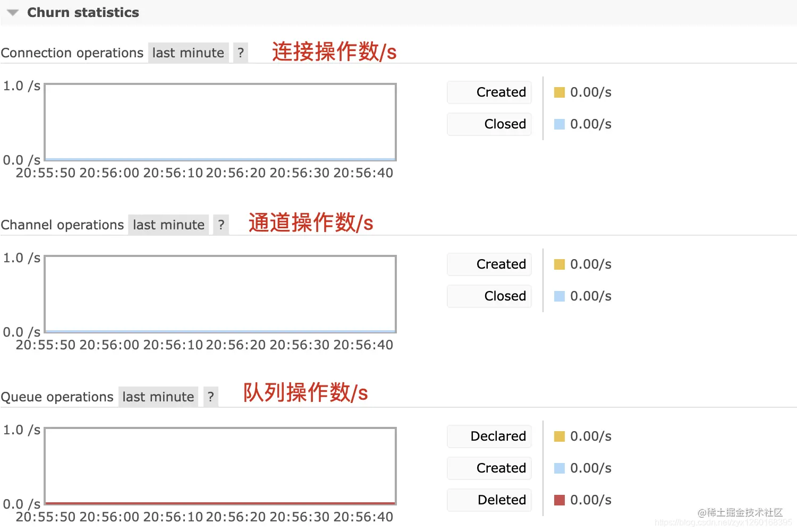Open 'last minute' range for Queue operations
797x532 pixels.
[158, 397]
